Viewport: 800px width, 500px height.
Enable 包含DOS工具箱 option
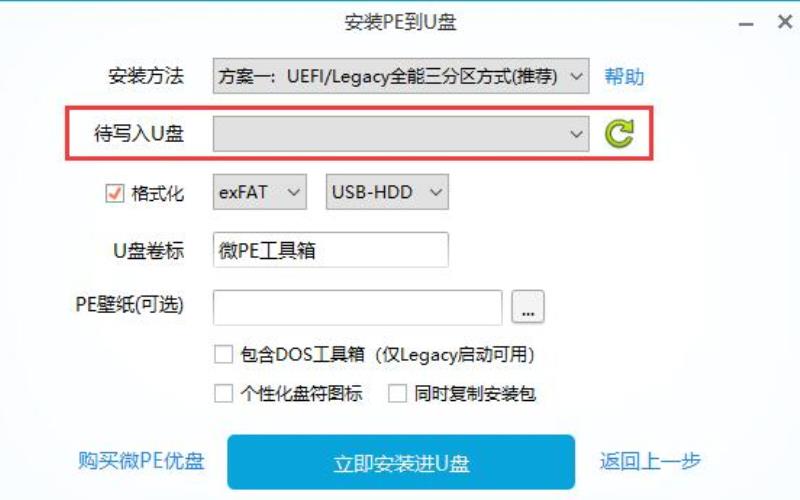tap(223, 354)
